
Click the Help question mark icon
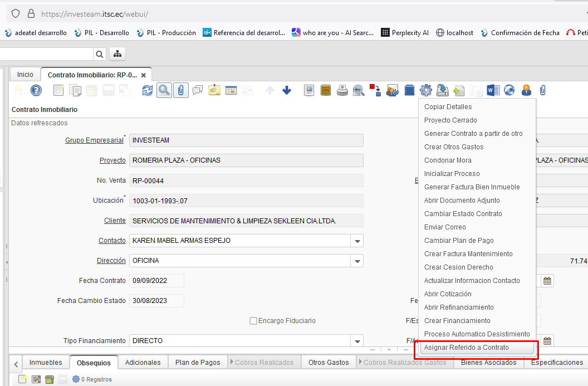[x=36, y=90]
